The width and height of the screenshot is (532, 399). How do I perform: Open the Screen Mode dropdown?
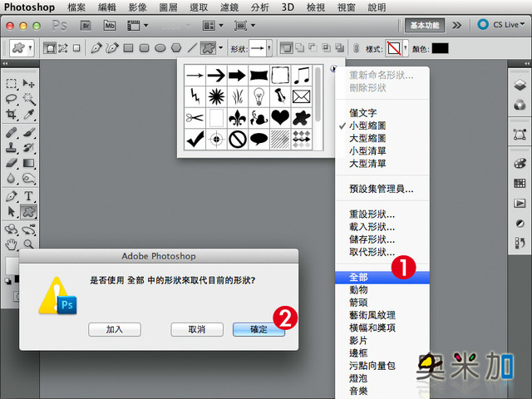click(244, 26)
